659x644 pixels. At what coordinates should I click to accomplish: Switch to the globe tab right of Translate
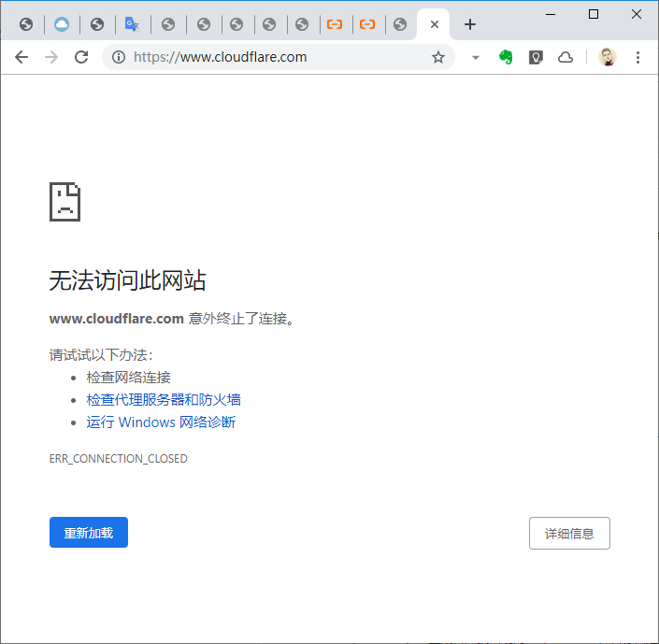tap(168, 24)
